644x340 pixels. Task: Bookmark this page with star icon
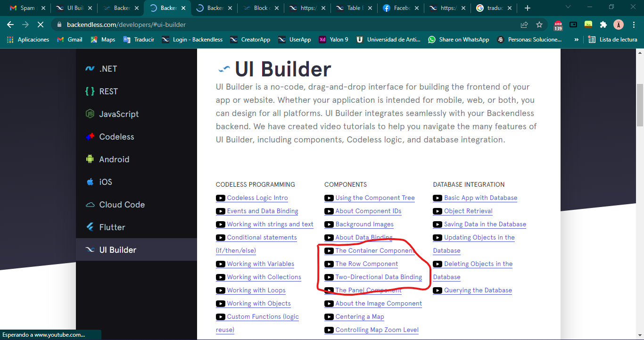point(539,25)
